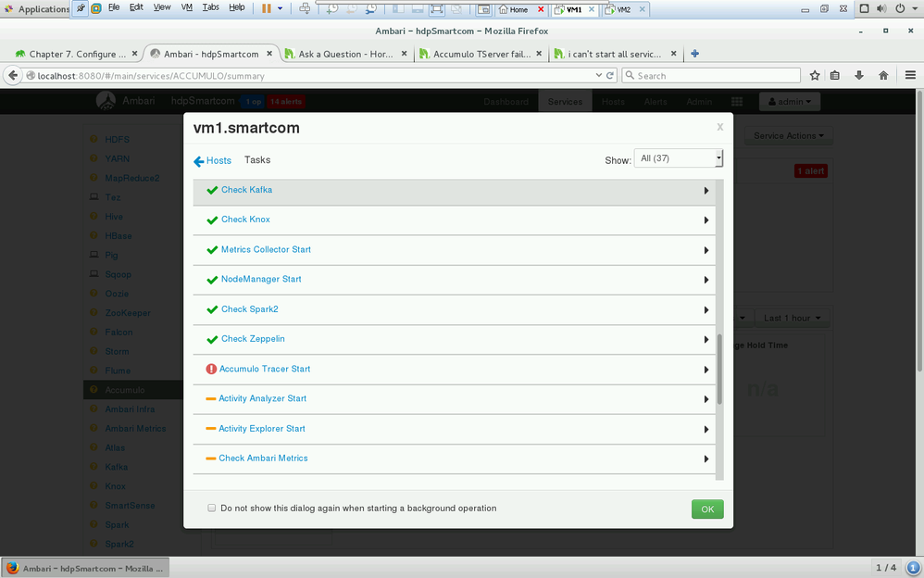
Task: Click the send Ctrl+Alt+Del icon
Action: 305,9
